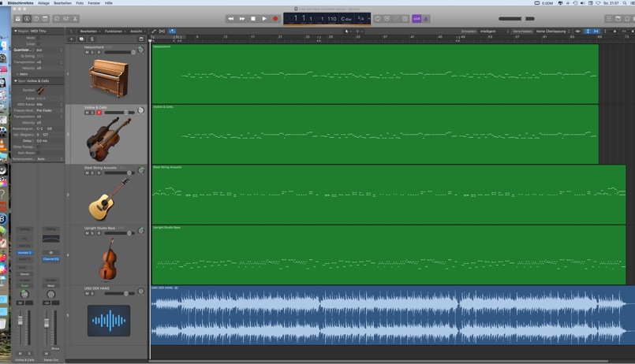Viewport: 635px width, 364px height.
Task: Mute the UND DER HANS audio track
Action: coord(87,293)
